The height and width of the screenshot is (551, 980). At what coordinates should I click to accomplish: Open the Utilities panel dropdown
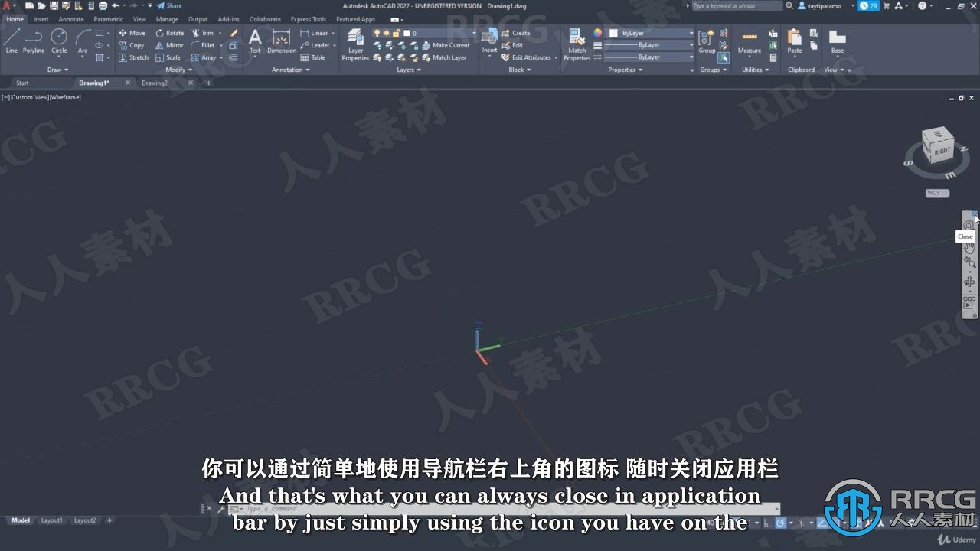(756, 70)
